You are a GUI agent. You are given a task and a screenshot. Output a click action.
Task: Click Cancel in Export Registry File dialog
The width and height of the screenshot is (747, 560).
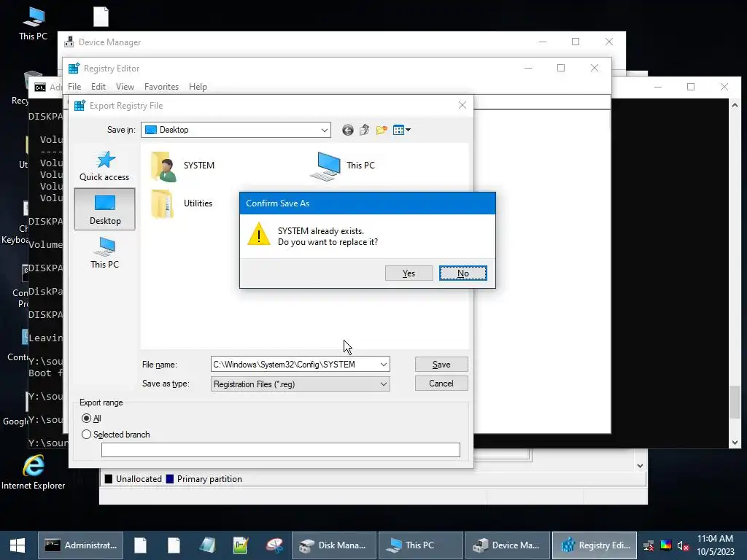tap(441, 384)
